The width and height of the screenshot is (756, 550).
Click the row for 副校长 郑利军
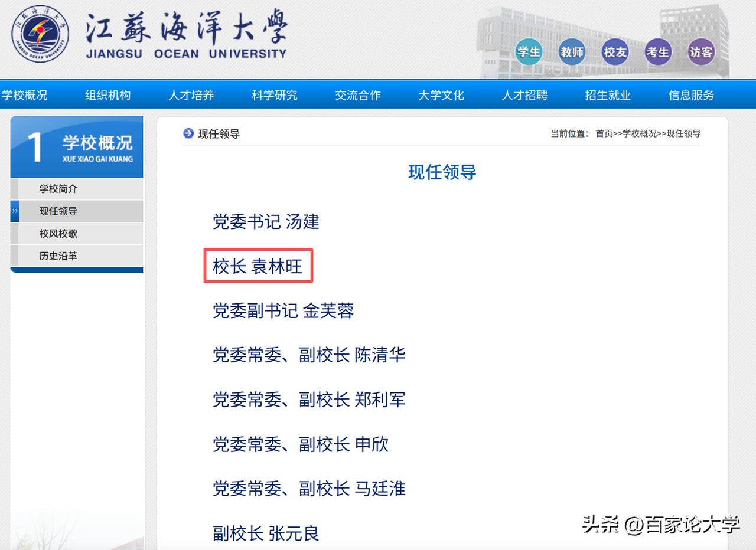pos(309,400)
